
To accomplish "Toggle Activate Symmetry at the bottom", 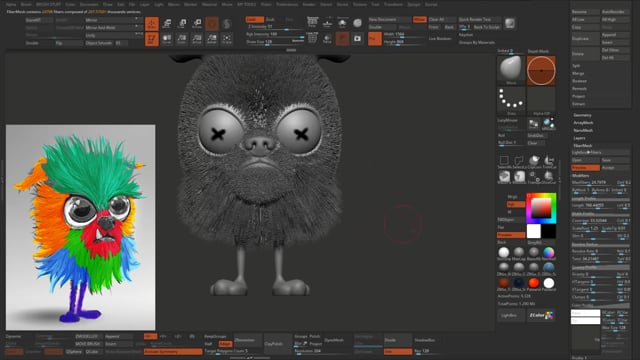I will click(x=173, y=351).
